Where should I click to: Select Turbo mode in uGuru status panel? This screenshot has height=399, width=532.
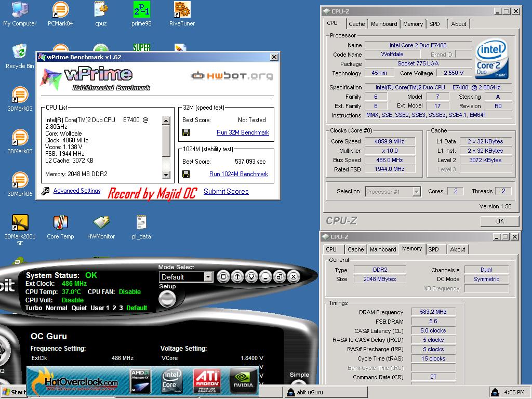[34, 308]
